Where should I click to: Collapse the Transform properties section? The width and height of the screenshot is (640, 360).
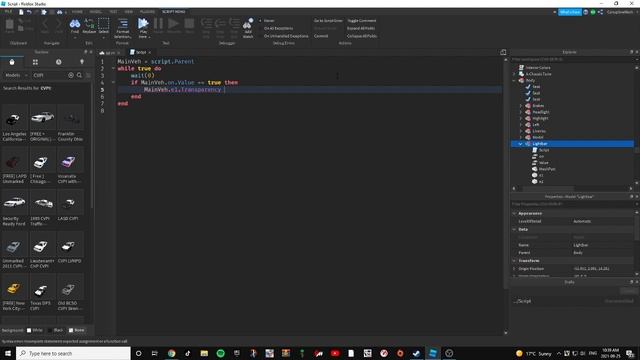coord(514,260)
